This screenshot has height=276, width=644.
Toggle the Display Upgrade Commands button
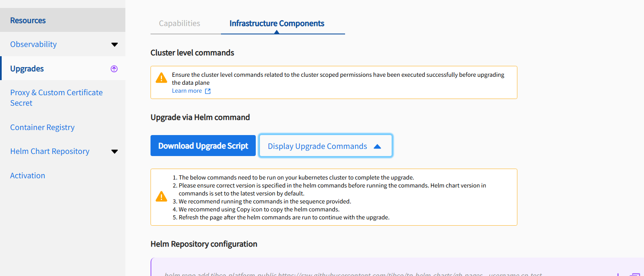coord(317,146)
